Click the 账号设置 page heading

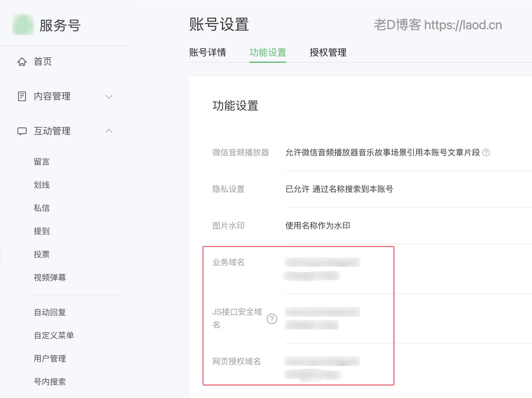click(219, 24)
